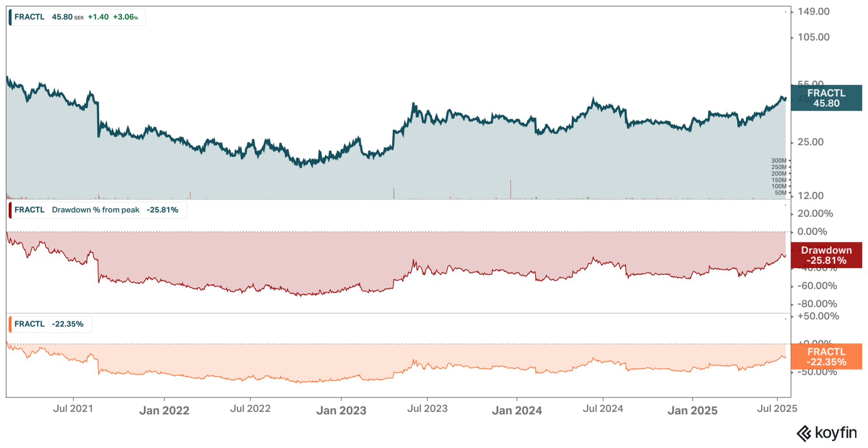The width and height of the screenshot is (868, 448).
Task: Click the tall red volume spike near Jan 2024
Action: pyautogui.click(x=511, y=189)
